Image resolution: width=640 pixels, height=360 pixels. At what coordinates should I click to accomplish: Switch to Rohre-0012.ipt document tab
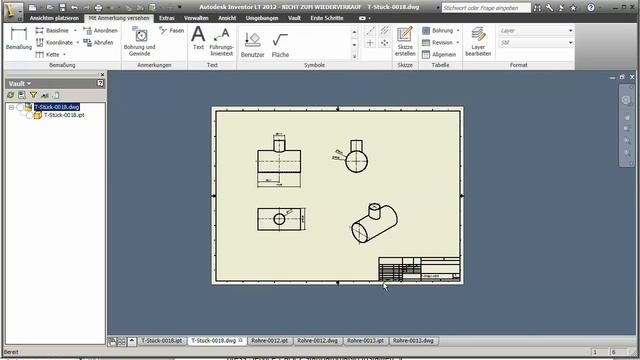(x=269, y=341)
